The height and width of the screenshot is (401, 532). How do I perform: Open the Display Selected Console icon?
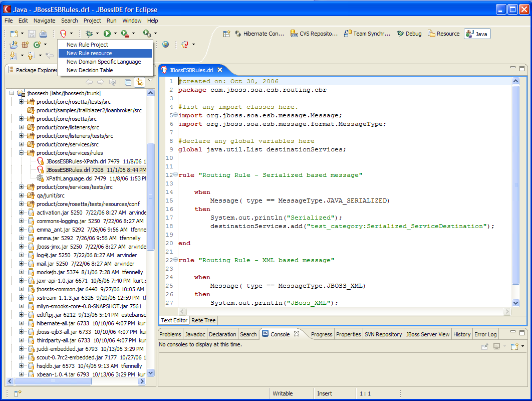tap(497, 346)
